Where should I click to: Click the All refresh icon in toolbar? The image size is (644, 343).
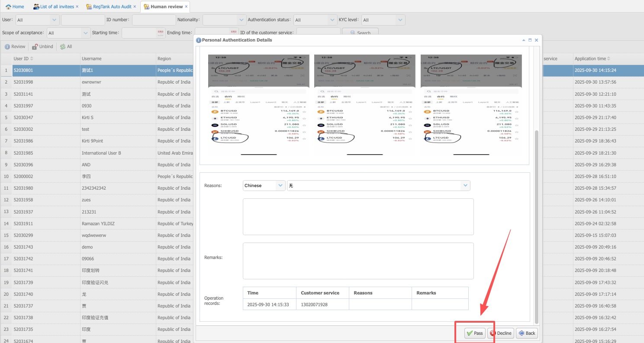tap(63, 47)
